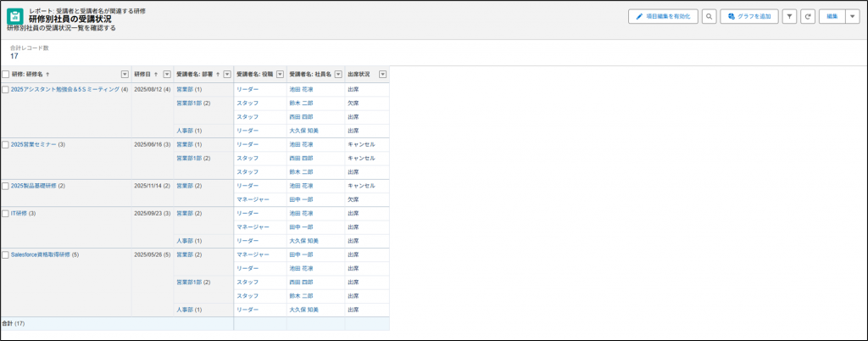Open the filter funnel icon
Viewport: 868px width, 341px height.
(789, 16)
